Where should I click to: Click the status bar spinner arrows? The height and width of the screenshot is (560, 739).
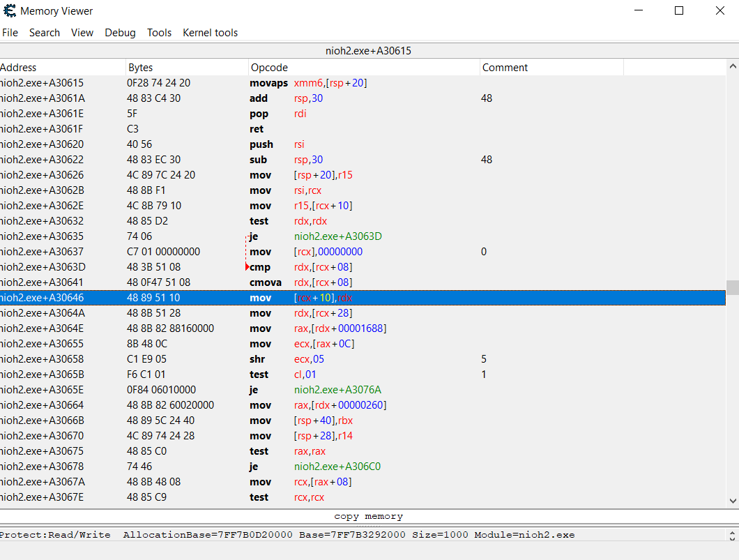732,536
